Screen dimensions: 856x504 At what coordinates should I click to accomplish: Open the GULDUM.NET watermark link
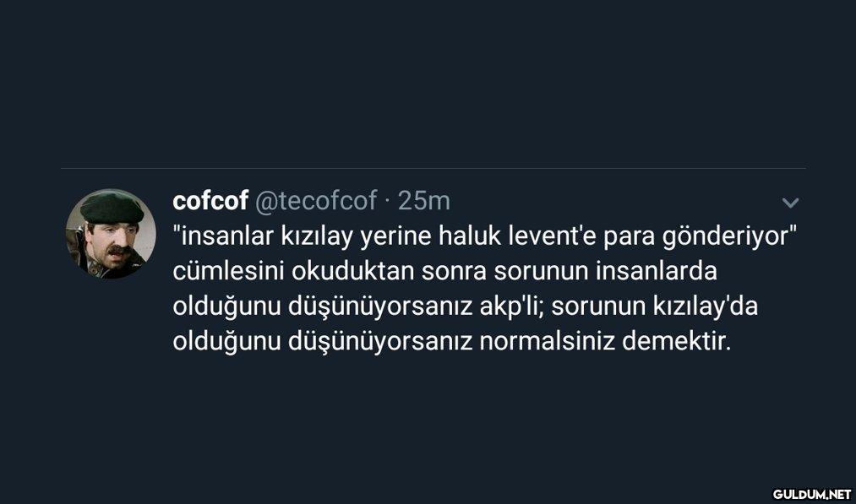pos(810,490)
